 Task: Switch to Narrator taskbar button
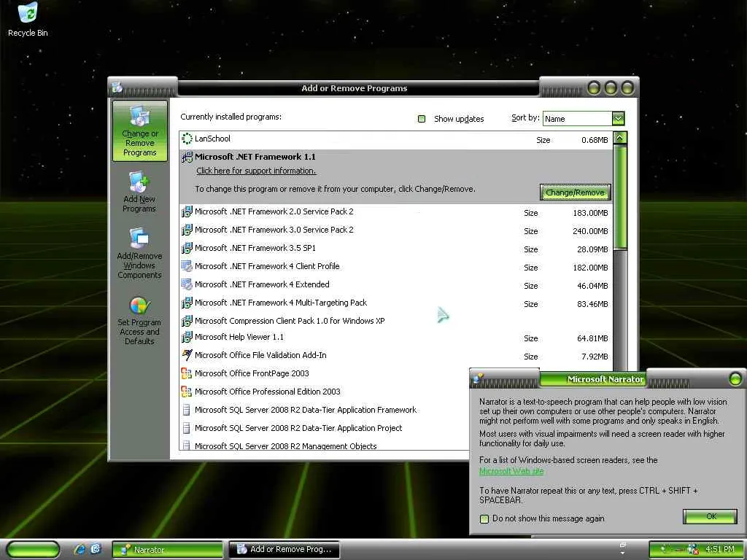(x=168, y=549)
